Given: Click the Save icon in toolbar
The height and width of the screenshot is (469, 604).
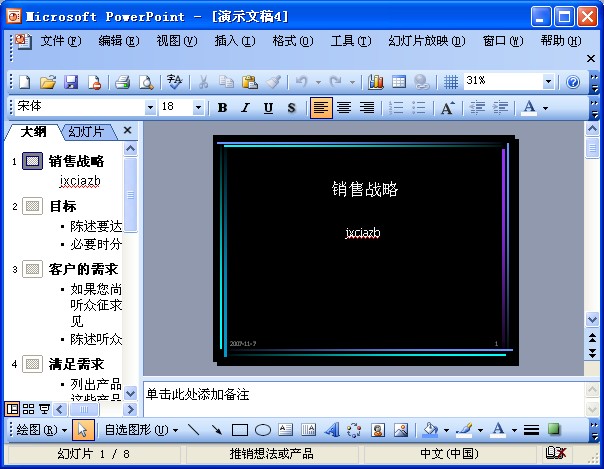Looking at the screenshot, I should click(71, 82).
